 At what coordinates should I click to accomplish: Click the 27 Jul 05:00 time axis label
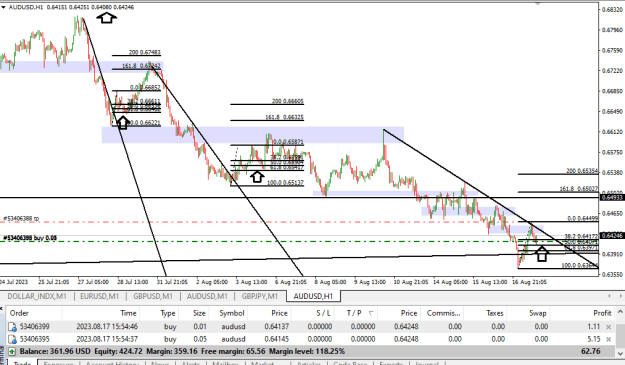click(x=93, y=282)
